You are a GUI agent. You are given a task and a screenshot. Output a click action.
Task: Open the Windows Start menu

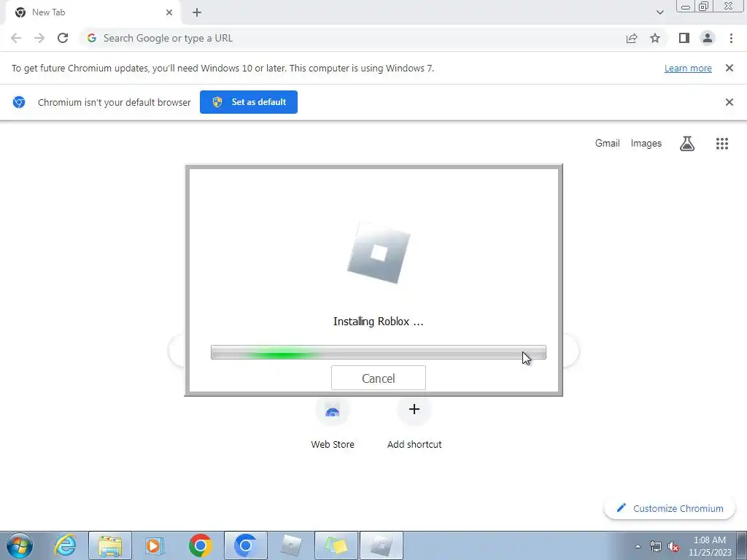pos(20,545)
